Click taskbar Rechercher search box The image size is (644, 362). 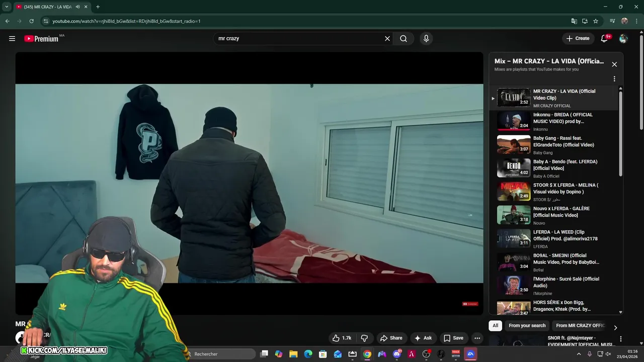point(220,354)
